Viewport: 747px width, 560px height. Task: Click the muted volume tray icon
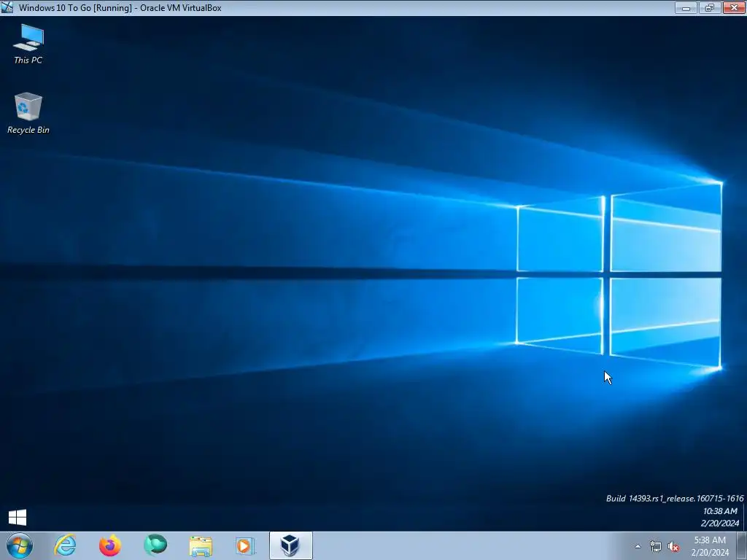[x=673, y=546]
